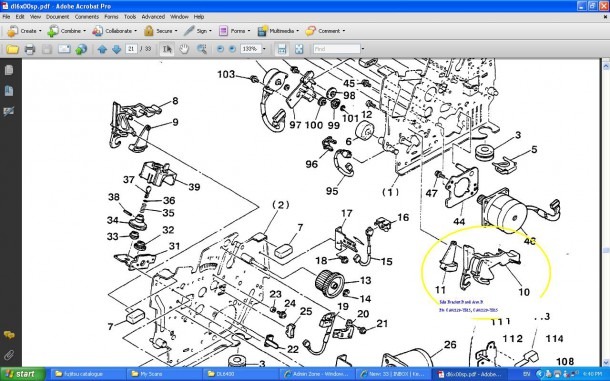This screenshot has width=610, height=381.
Task: Click the Windows start button
Action: click(x=22, y=374)
